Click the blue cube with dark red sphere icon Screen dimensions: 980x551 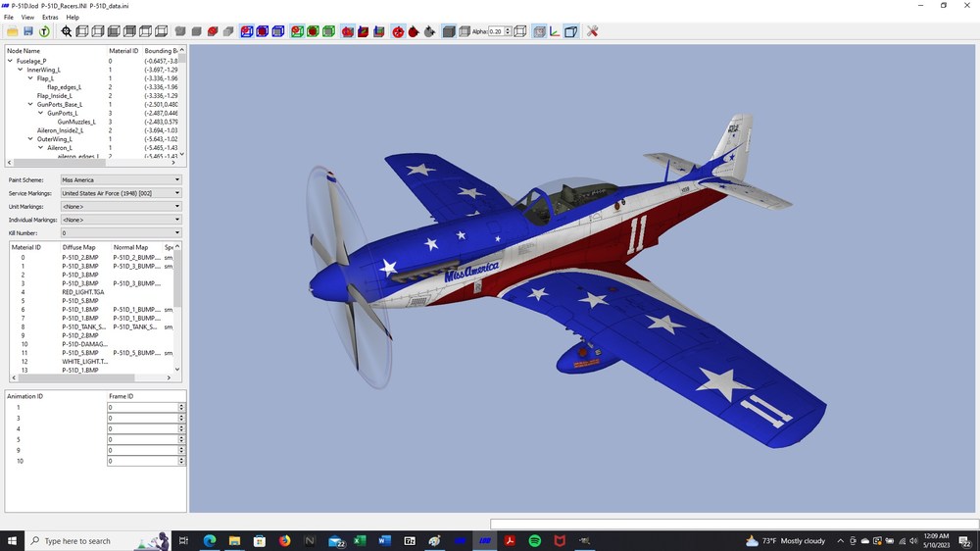[x=263, y=31]
